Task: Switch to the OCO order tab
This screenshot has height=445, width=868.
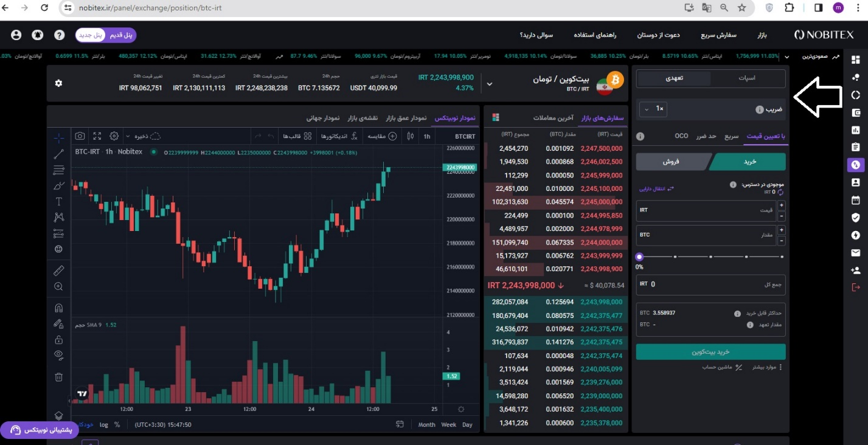Action: pos(681,136)
